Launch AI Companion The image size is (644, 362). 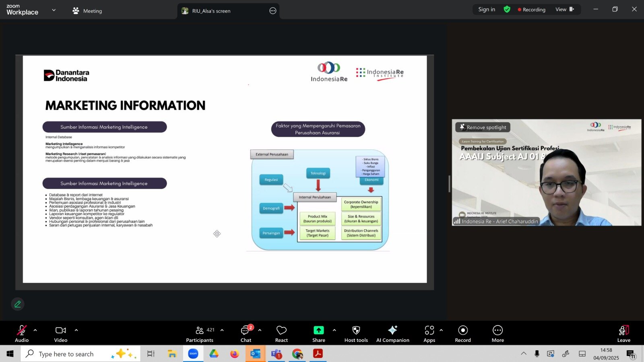point(392,334)
